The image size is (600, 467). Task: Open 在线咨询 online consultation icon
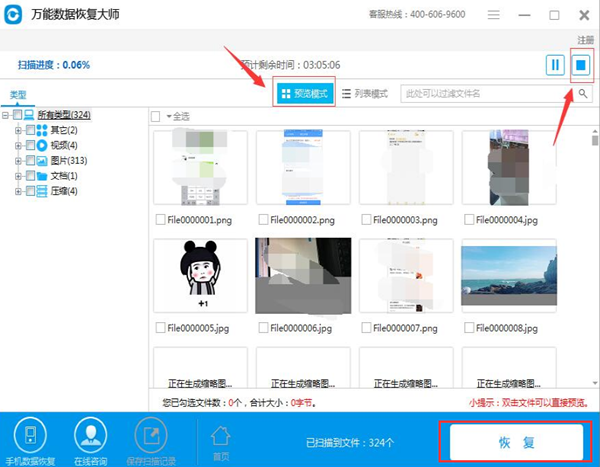pyautogui.click(x=91, y=434)
